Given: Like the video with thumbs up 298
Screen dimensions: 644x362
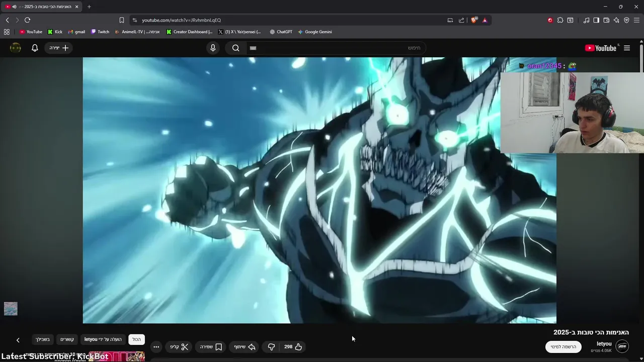Looking at the screenshot, I should pyautogui.click(x=293, y=346).
